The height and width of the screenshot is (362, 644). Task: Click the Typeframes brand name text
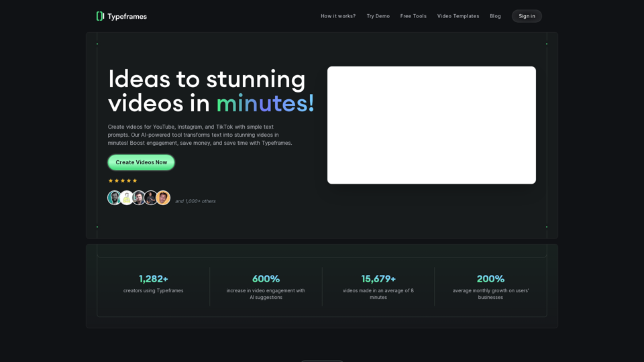click(x=127, y=16)
